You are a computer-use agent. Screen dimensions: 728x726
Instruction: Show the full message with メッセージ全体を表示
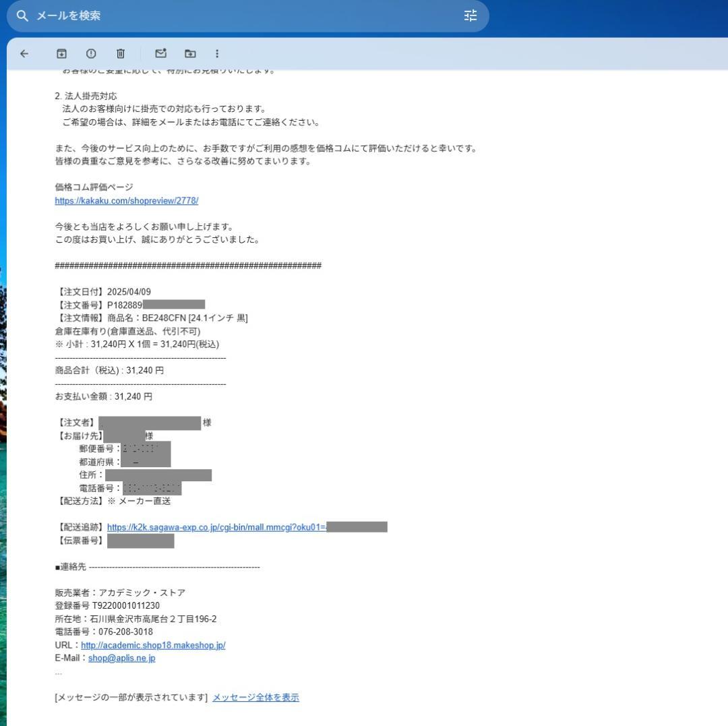click(x=256, y=697)
